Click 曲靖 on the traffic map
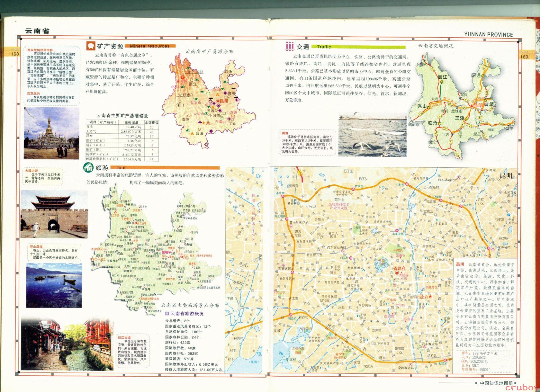540x392 pixels. pos(489,105)
